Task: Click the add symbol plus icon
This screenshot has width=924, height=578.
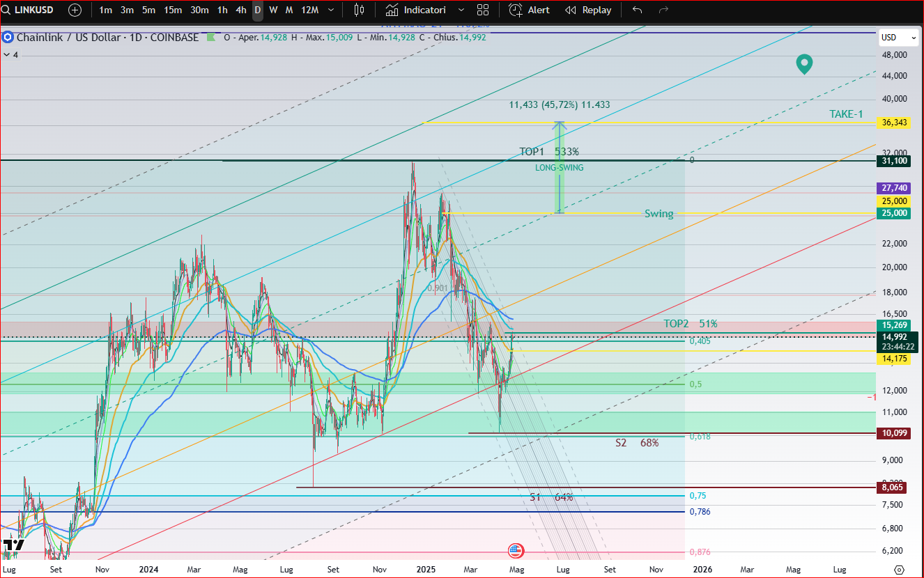Action: (x=75, y=10)
